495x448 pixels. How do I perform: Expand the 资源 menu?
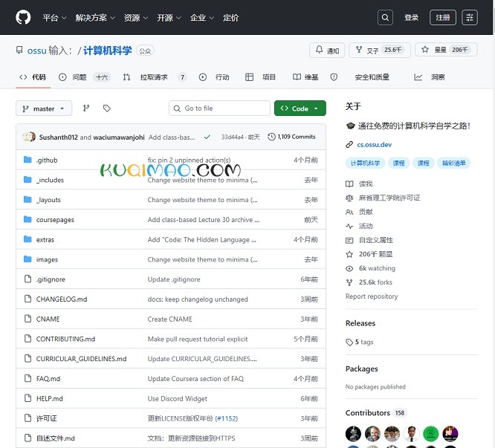click(x=136, y=18)
